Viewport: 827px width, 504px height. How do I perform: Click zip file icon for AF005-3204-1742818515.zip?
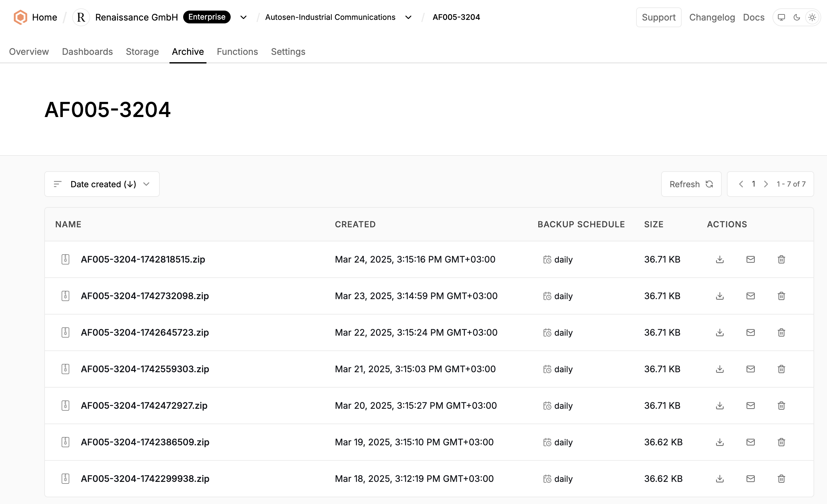(x=65, y=259)
